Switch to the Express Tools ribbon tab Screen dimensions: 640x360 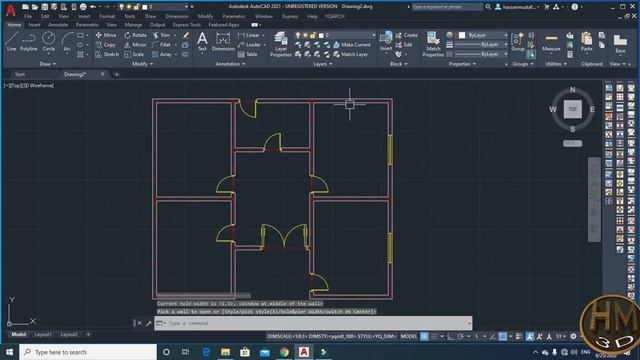coord(187,25)
